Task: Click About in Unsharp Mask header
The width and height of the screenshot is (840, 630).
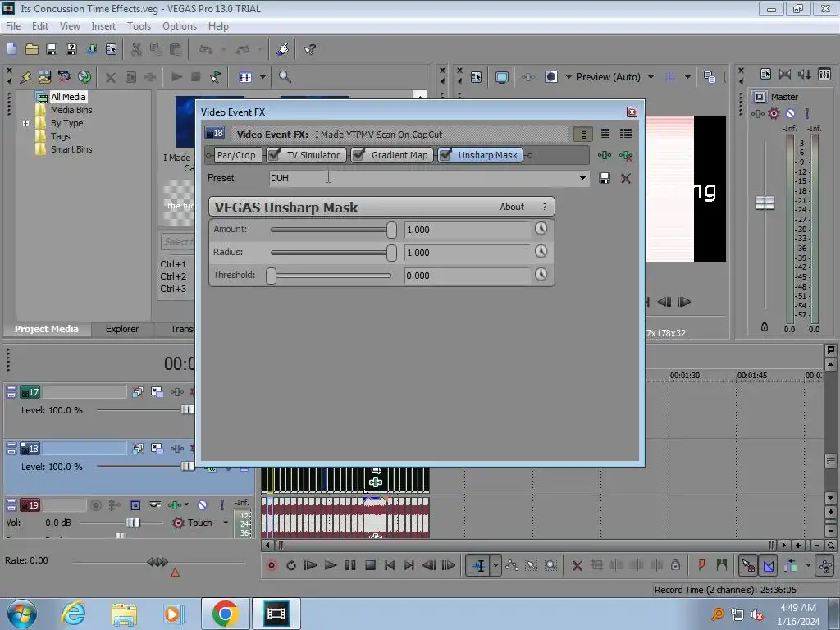Action: click(512, 207)
